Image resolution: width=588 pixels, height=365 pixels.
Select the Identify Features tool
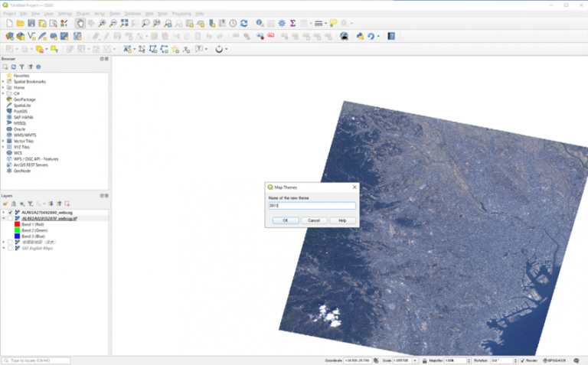(x=260, y=23)
